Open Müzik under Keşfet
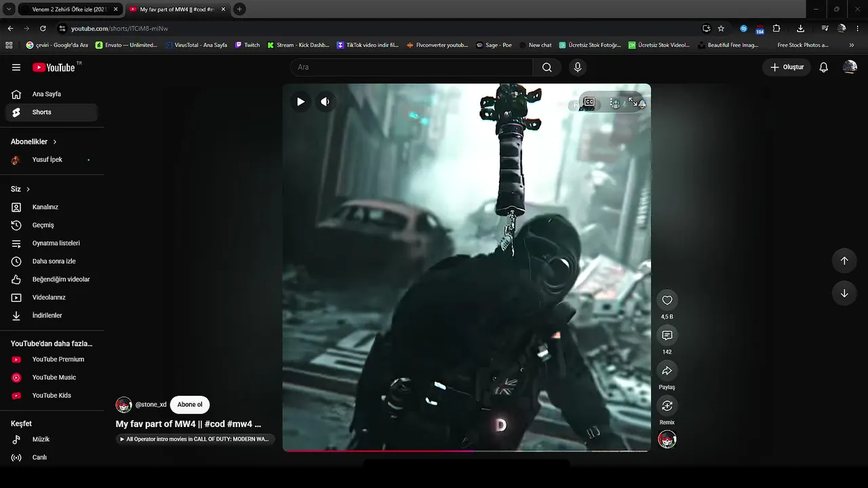 [52, 439]
